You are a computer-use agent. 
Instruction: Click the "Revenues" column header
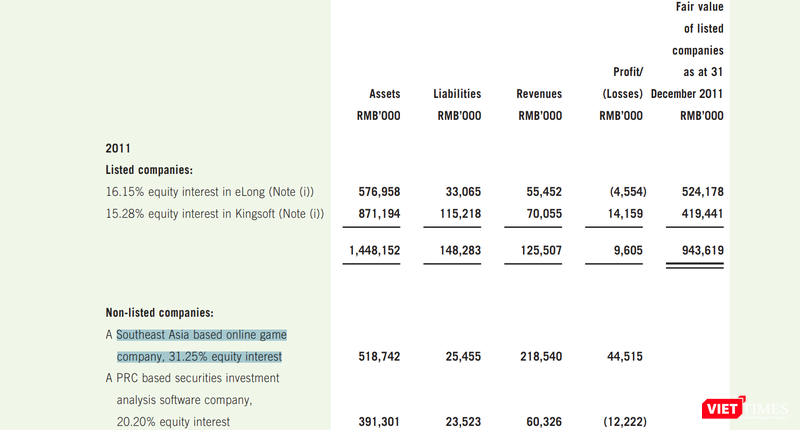click(x=539, y=94)
